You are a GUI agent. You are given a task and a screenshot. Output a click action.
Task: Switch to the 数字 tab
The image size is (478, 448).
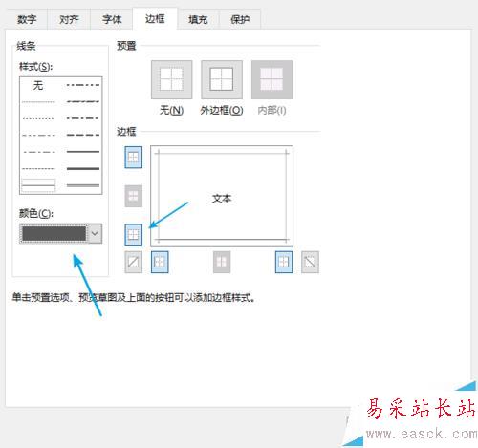click(x=27, y=19)
